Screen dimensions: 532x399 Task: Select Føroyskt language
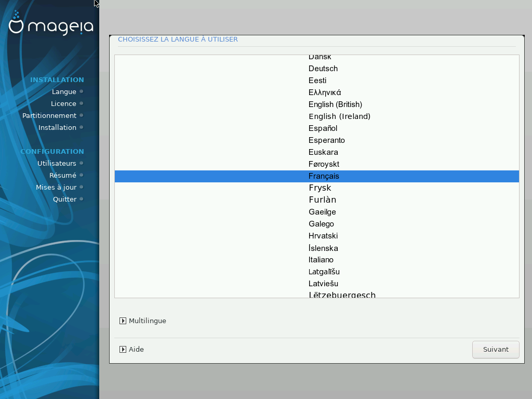click(317, 164)
